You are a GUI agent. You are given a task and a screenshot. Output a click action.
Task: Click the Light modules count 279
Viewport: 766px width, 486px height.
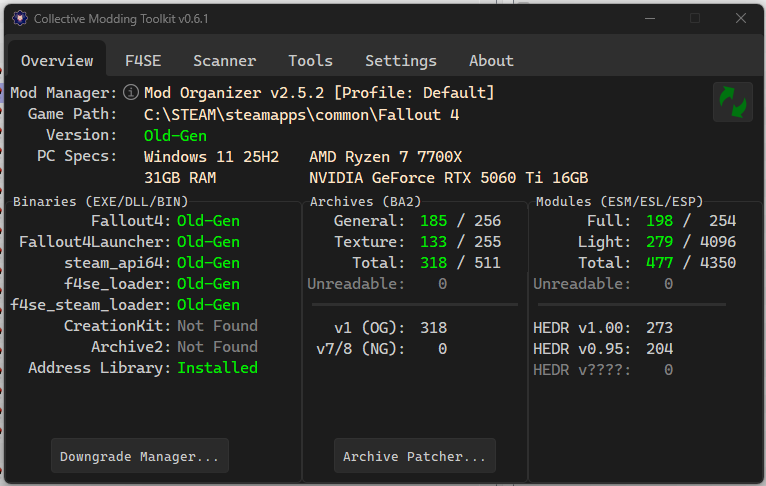tap(660, 242)
